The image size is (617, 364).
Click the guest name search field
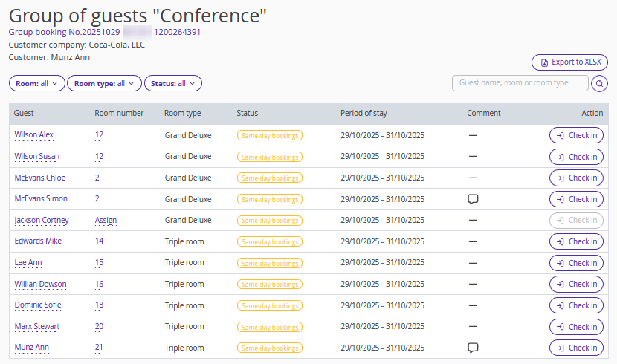520,83
